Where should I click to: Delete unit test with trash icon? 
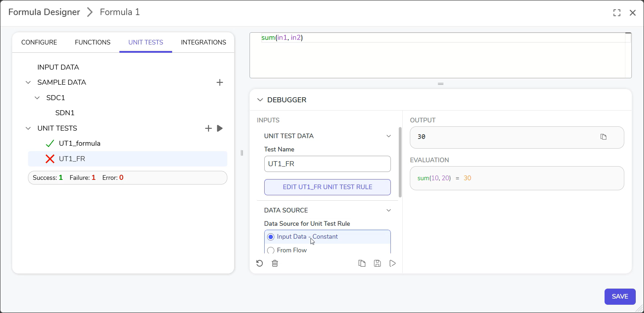[275, 263]
